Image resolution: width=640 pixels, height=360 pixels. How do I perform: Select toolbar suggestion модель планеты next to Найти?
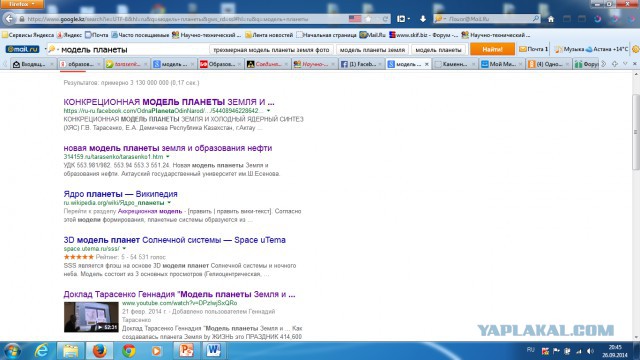(438, 50)
